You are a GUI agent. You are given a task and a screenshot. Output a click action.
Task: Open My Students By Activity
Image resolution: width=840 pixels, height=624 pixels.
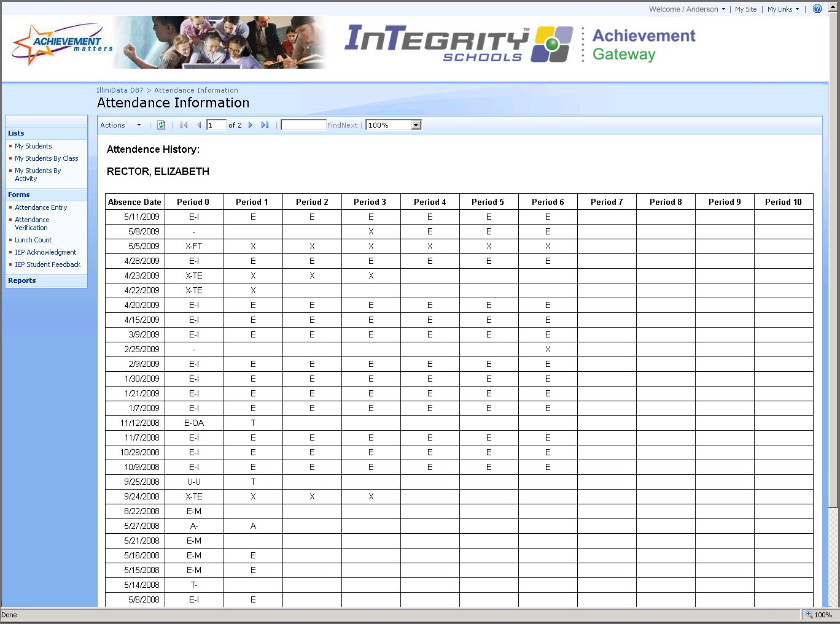(x=38, y=175)
